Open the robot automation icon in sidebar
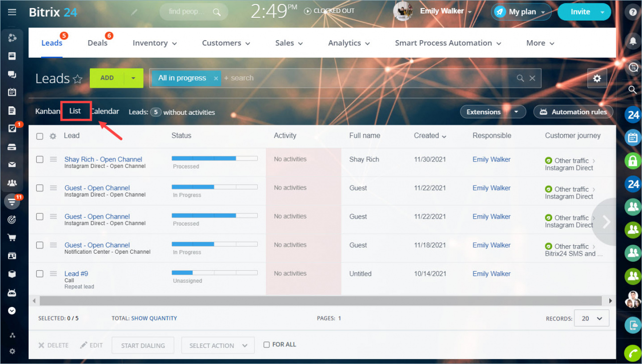Image resolution: width=642 pixels, height=364 pixels. 12,292
